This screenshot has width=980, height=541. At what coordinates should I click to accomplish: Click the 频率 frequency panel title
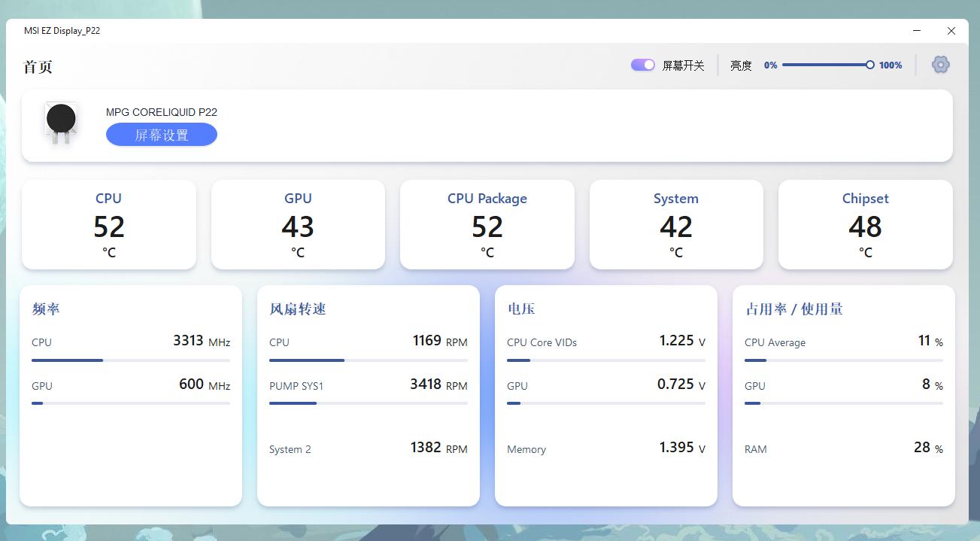pyautogui.click(x=46, y=308)
